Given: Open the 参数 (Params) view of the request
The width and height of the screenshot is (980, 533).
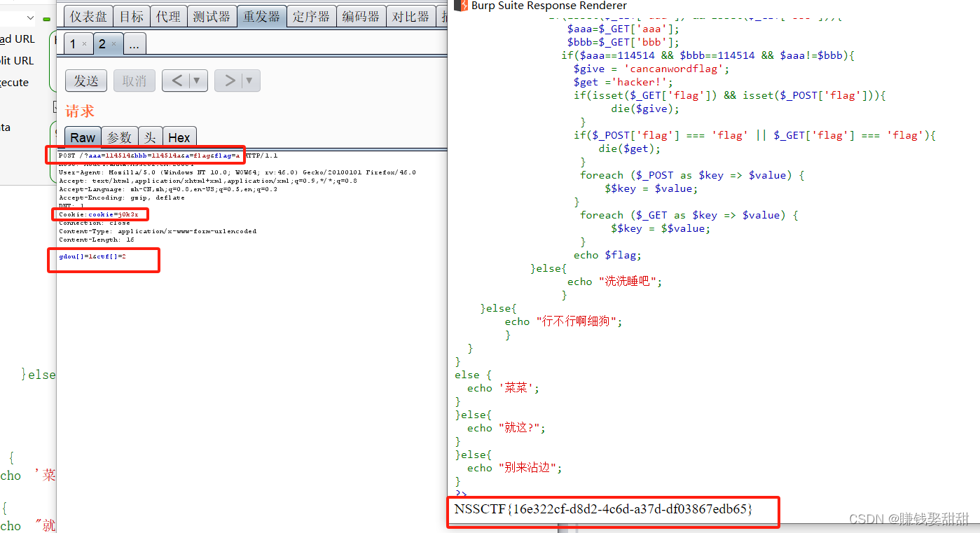Looking at the screenshot, I should (x=118, y=137).
